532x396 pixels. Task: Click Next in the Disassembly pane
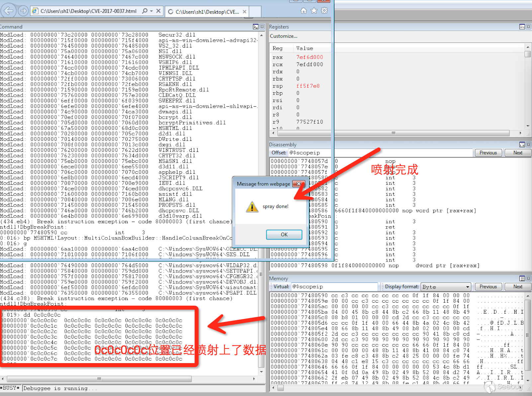pos(518,153)
